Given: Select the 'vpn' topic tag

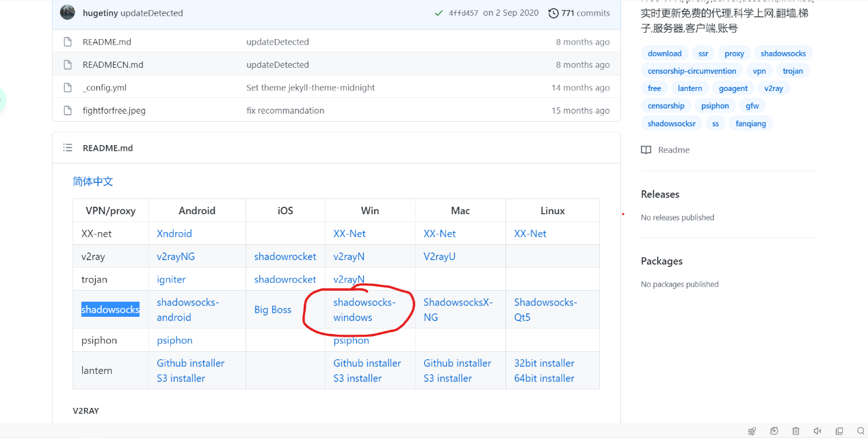Looking at the screenshot, I should click(x=759, y=71).
